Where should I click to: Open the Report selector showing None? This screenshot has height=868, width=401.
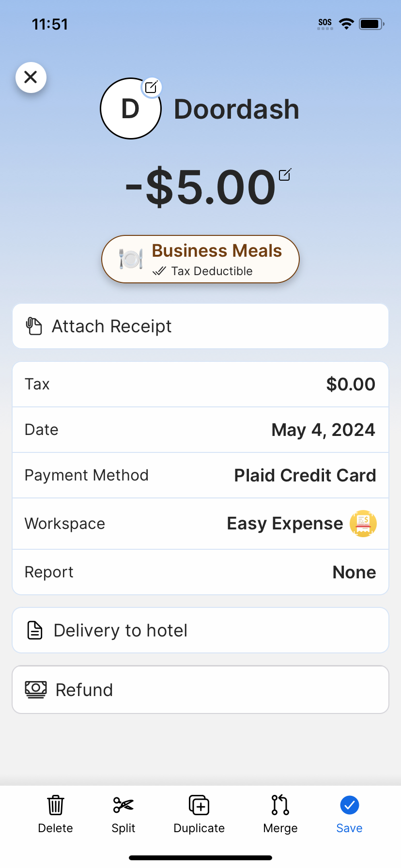(354, 572)
